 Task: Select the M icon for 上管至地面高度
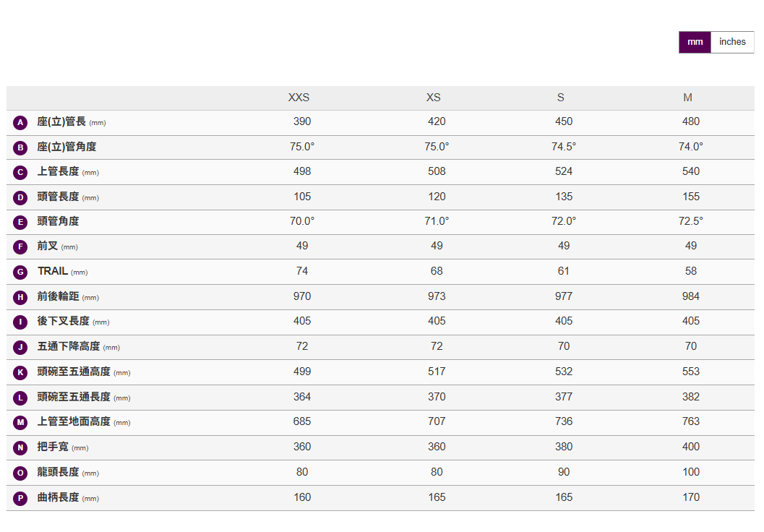(20, 423)
